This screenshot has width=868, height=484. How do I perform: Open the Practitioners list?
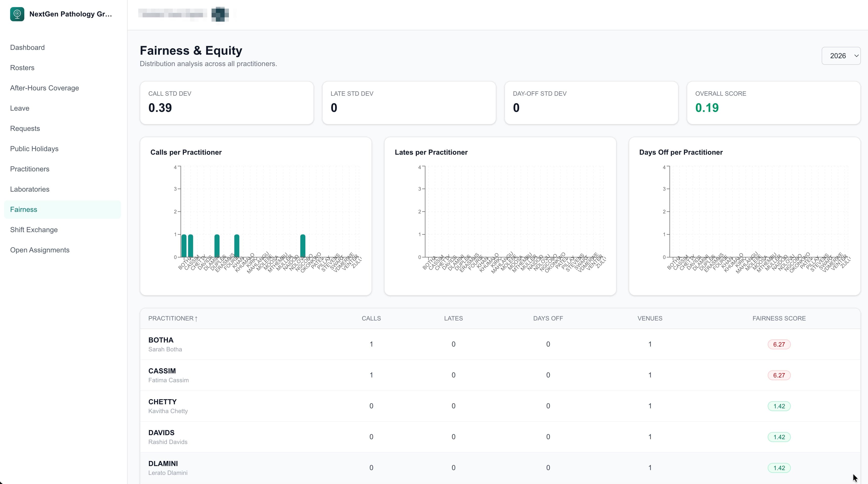(x=30, y=169)
